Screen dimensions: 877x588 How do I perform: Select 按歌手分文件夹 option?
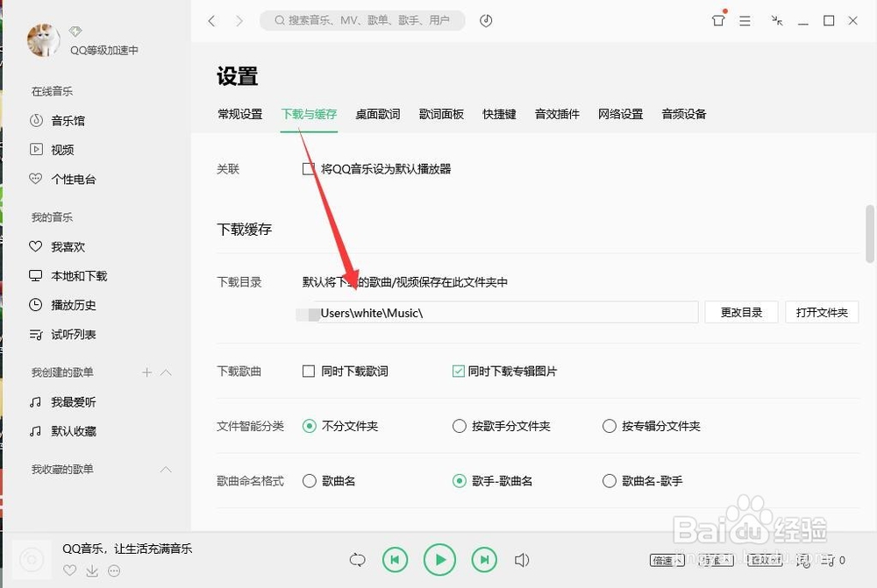(x=459, y=426)
